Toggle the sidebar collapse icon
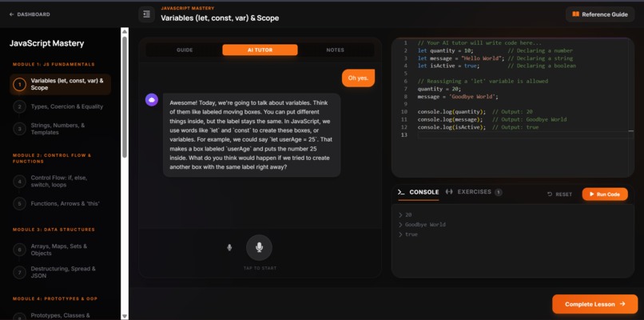Screen dimensions: 644x320 point(146,14)
